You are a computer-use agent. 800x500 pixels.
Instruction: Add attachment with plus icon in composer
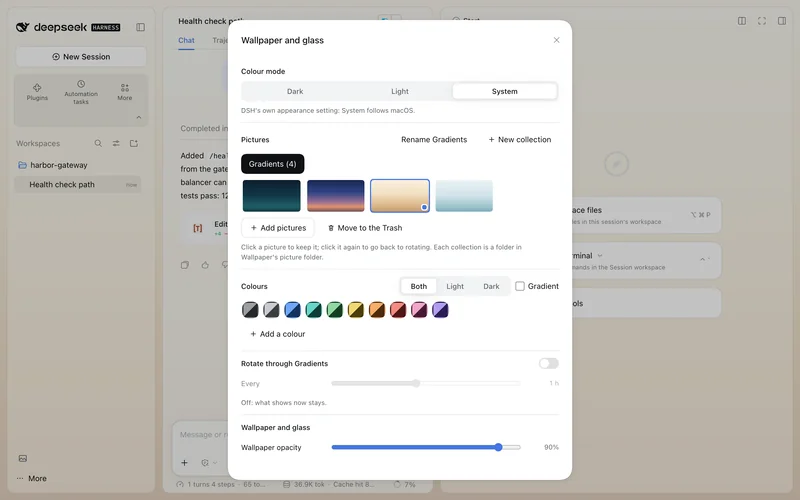point(184,463)
